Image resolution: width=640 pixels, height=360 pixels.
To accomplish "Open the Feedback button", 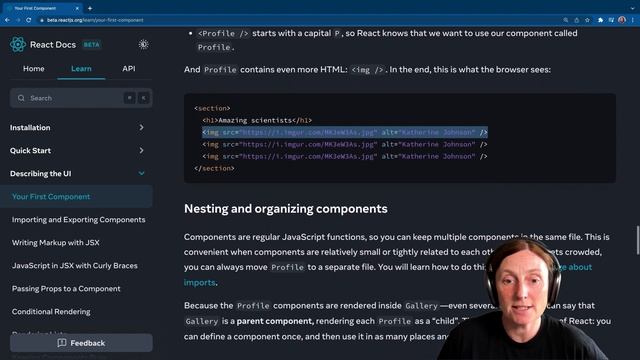I will click(x=81, y=343).
